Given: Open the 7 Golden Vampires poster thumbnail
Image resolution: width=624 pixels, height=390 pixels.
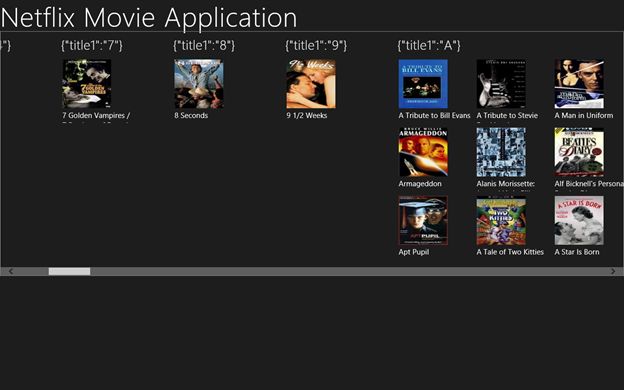Looking at the screenshot, I should [x=87, y=84].
